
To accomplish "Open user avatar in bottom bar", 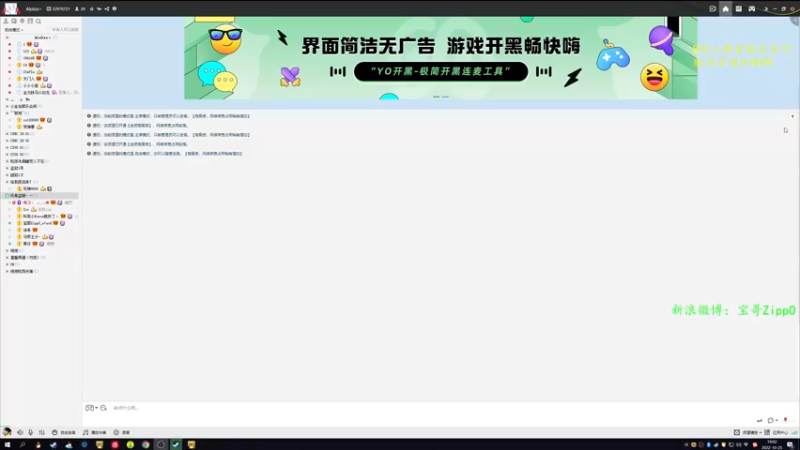I will coord(7,432).
